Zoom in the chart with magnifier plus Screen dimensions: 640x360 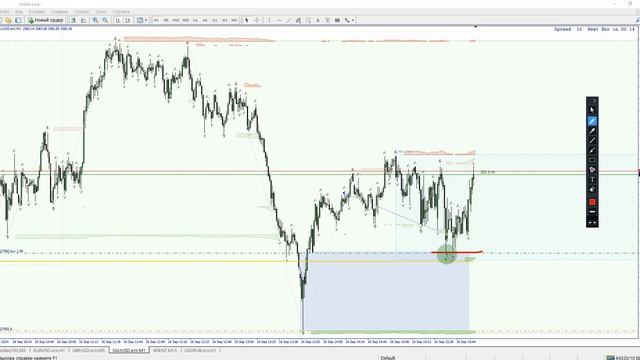(95, 20)
